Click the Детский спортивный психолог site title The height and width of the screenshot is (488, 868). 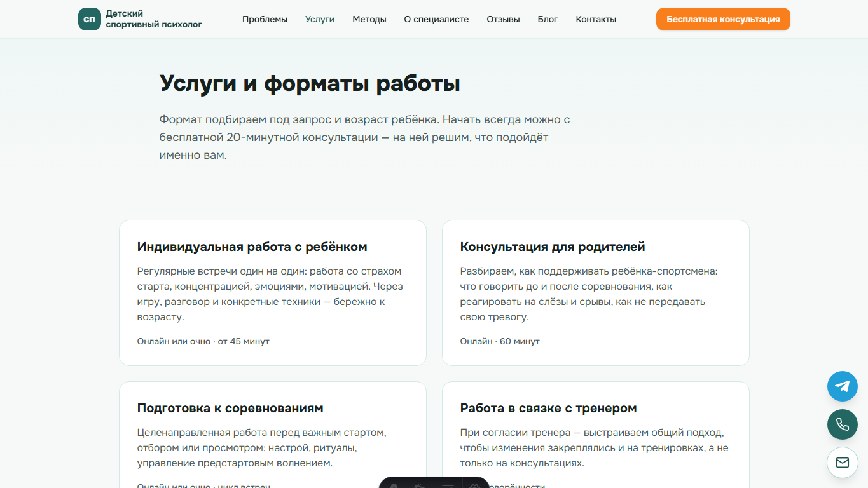(x=154, y=19)
